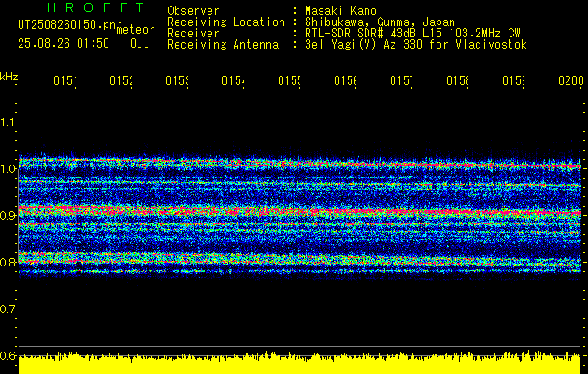Click the 0.7 frequency axis label

coord(7,309)
